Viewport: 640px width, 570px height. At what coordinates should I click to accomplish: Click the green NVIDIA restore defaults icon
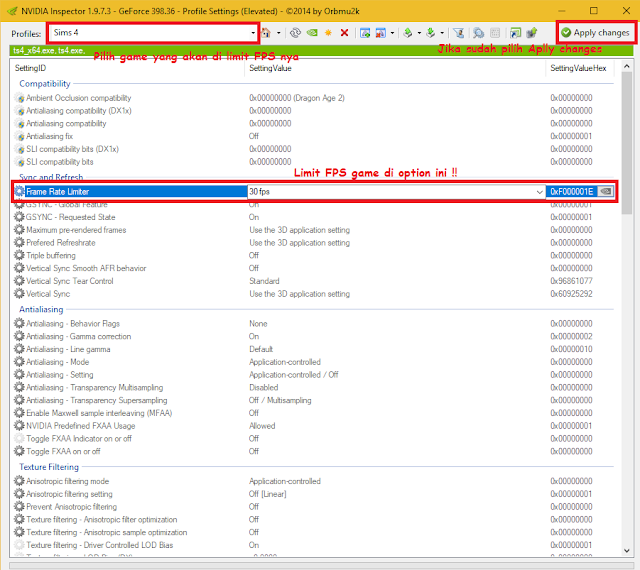coord(312,33)
